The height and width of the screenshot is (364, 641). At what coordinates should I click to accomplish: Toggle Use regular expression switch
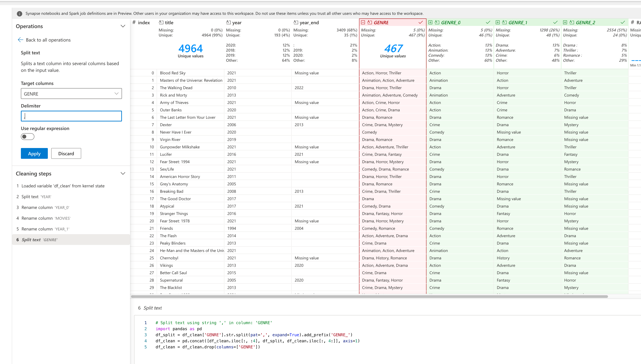click(27, 137)
